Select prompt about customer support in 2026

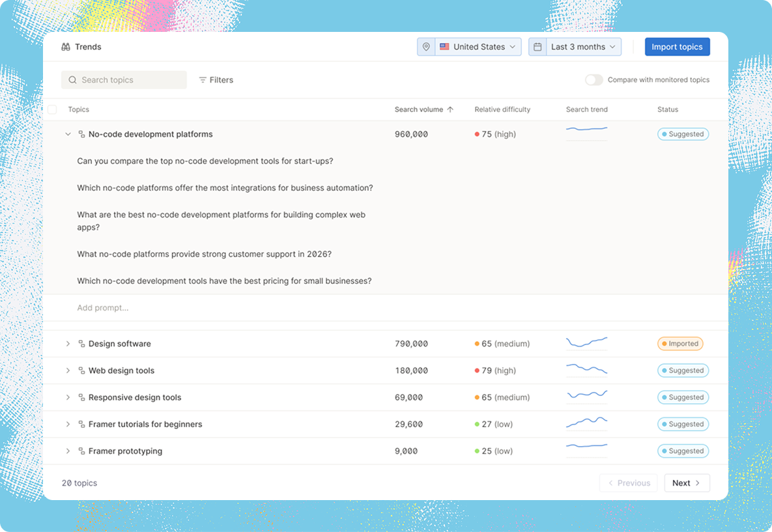[205, 255]
